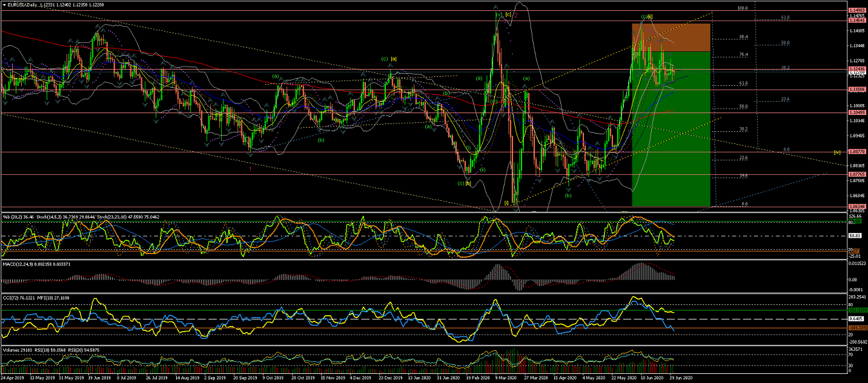Select the orange stop-loss rectangle
The width and height of the screenshot is (868, 383).
pos(671,38)
